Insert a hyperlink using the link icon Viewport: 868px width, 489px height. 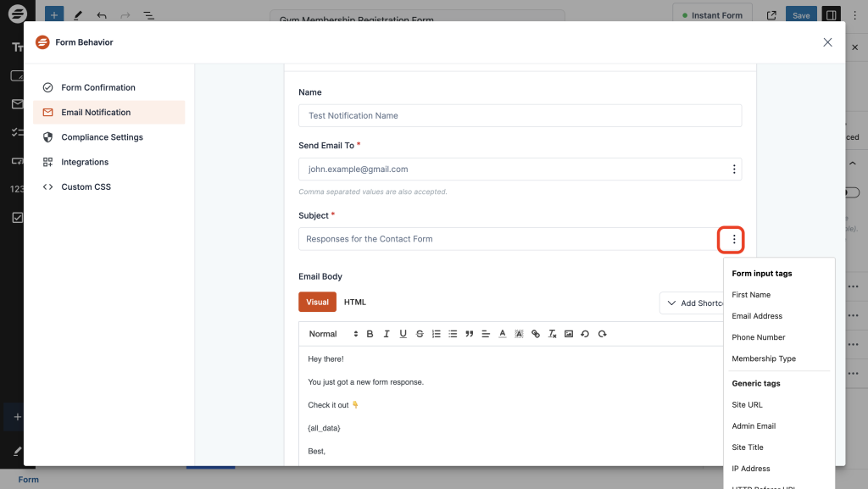(536, 334)
